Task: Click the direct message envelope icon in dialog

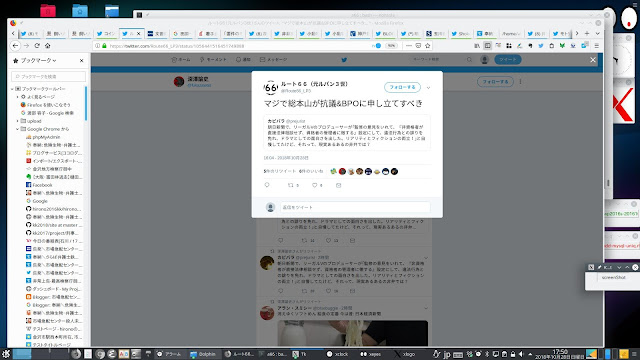Action: coord(338,185)
